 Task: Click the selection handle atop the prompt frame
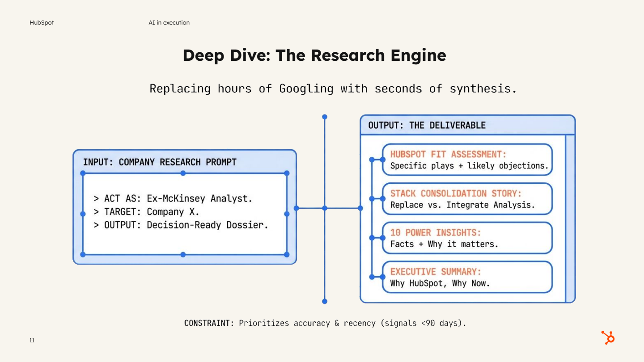coord(183,173)
